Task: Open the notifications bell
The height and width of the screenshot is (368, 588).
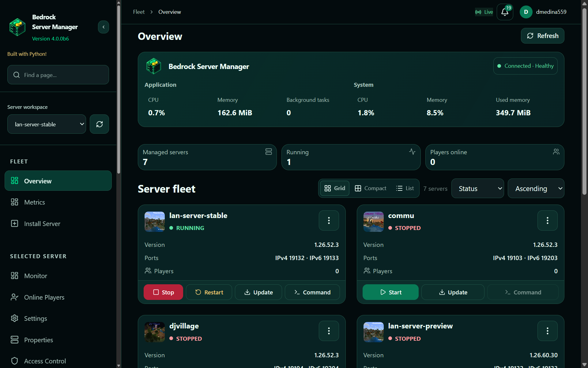Action: click(x=505, y=12)
